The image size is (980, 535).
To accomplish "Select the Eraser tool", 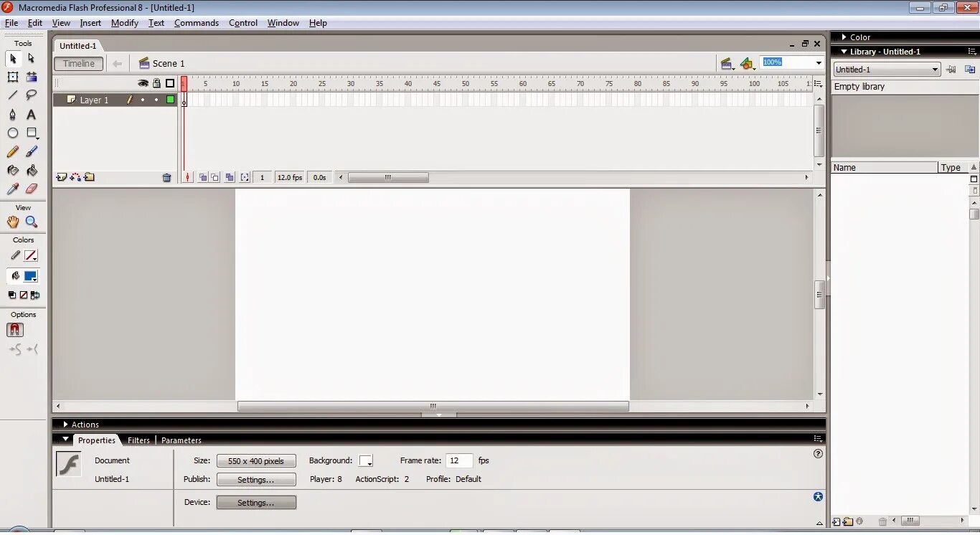I will click(32, 189).
